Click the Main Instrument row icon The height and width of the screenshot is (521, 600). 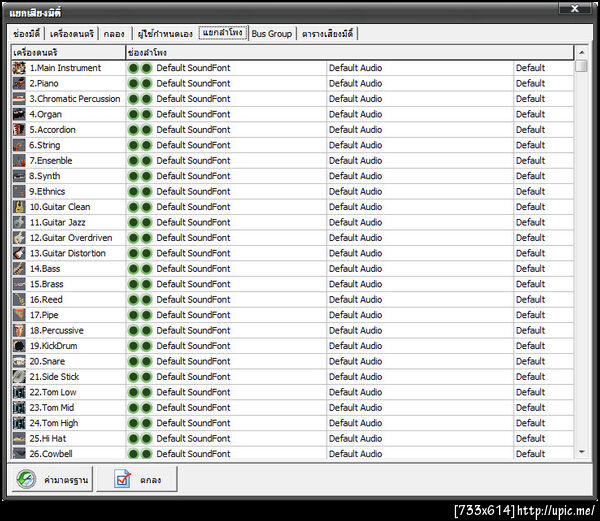pyautogui.click(x=19, y=68)
